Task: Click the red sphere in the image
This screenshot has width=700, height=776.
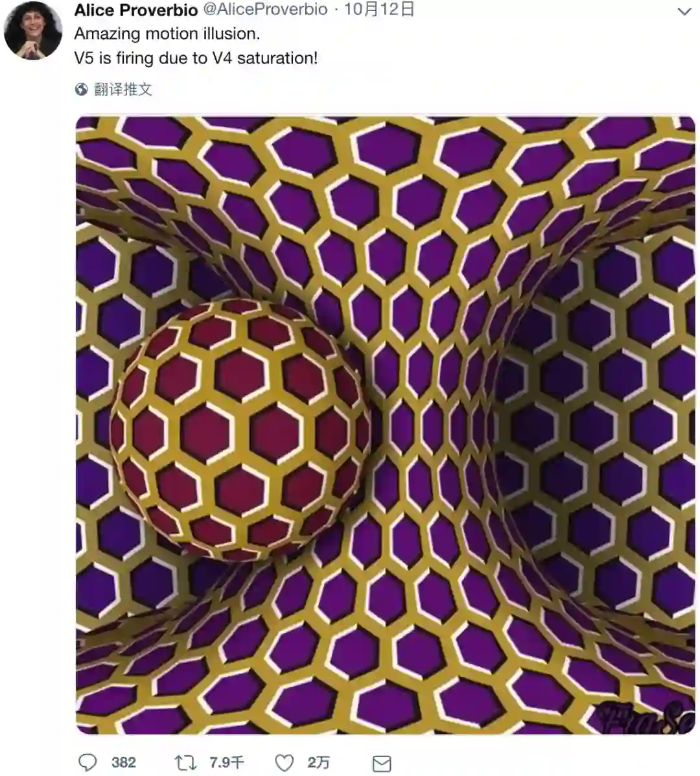Action: (240, 430)
